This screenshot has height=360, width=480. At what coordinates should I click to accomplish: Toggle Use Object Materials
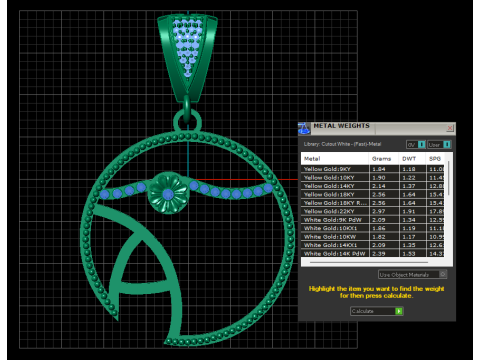click(x=412, y=275)
